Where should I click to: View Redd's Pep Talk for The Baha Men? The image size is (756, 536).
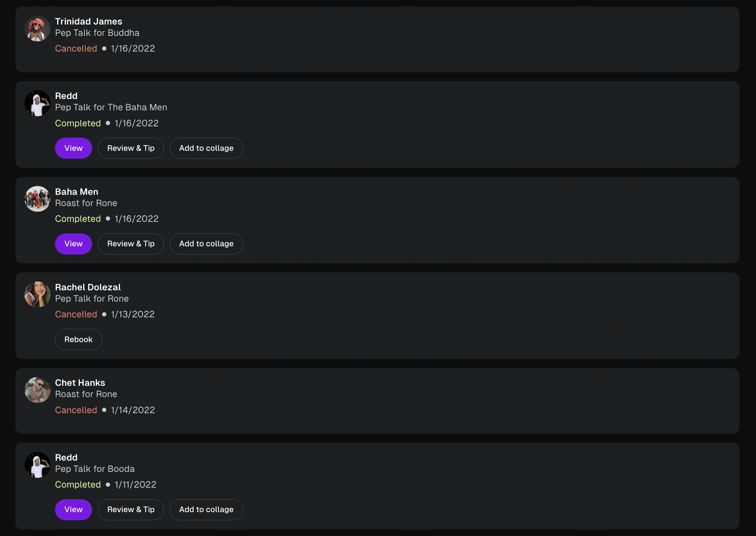[x=73, y=148]
